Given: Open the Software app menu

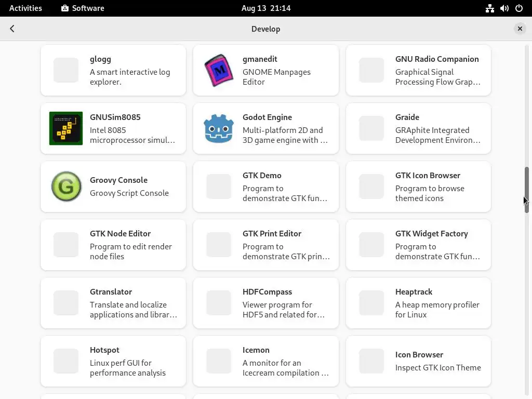Looking at the screenshot, I should [x=83, y=8].
